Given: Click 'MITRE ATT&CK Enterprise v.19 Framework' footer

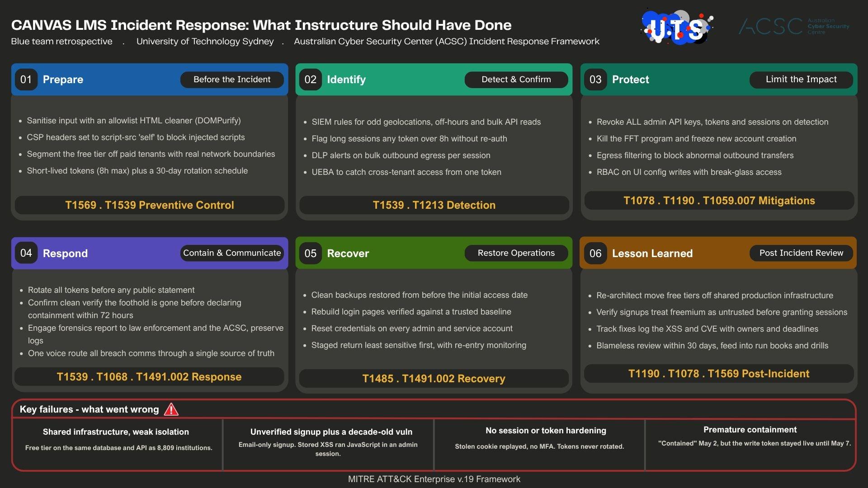Looking at the screenshot, I should (x=434, y=479).
